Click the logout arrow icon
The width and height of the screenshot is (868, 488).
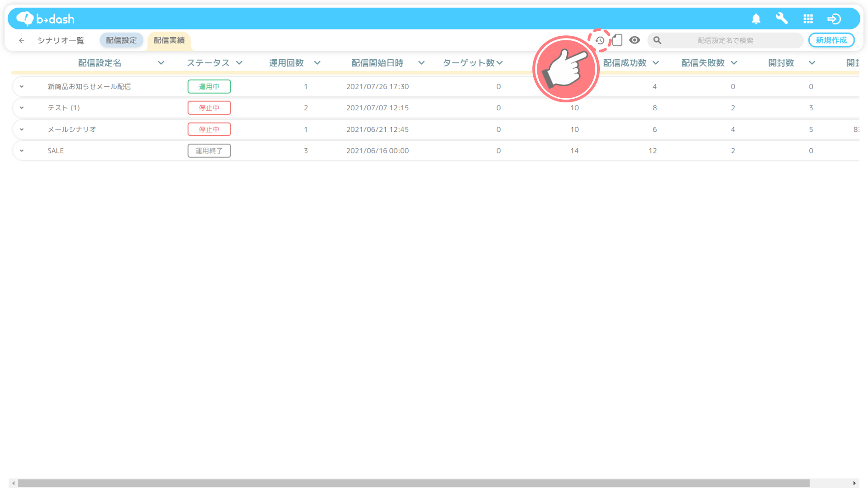click(x=834, y=19)
